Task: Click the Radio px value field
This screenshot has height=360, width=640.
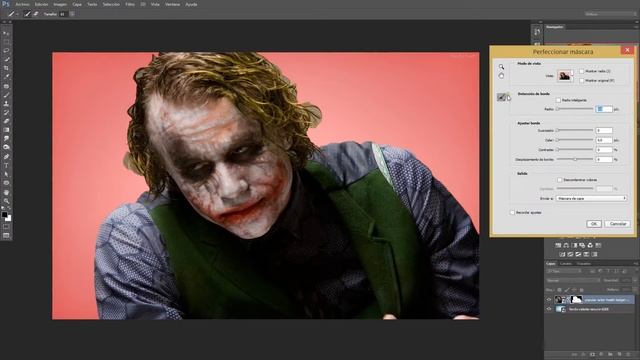Action: point(604,109)
